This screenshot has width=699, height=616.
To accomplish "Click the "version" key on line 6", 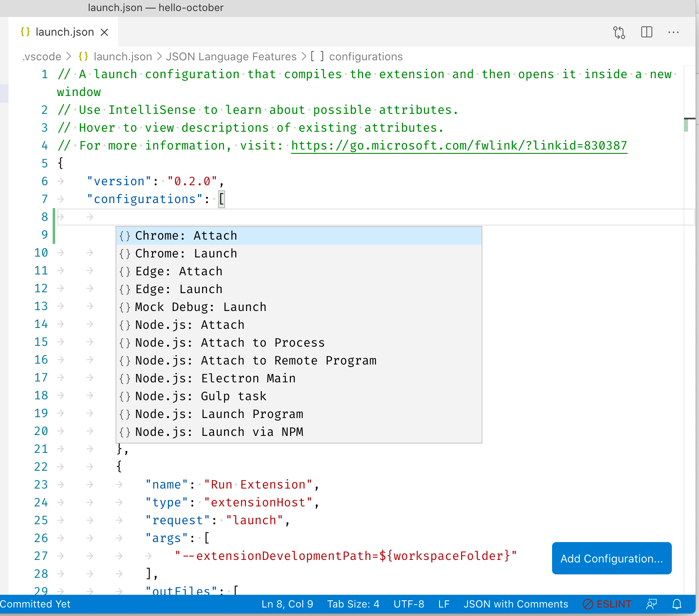I will (119, 181).
